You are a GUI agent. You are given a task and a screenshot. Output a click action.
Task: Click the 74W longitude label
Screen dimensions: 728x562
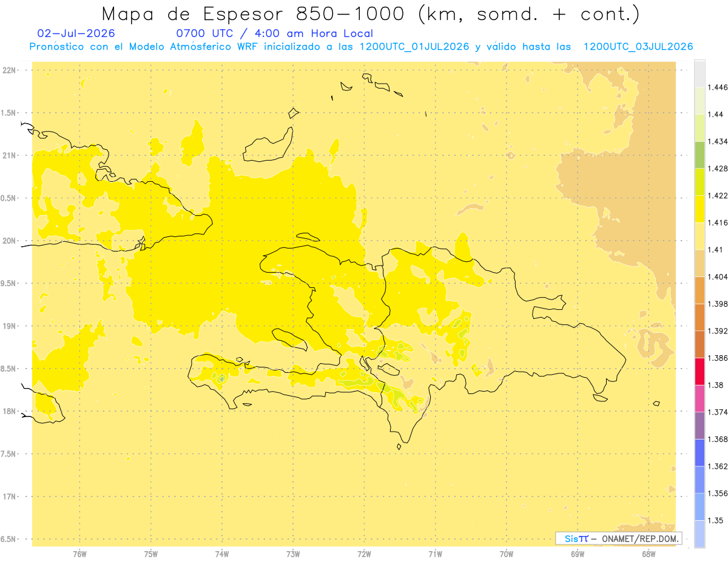click(x=222, y=554)
